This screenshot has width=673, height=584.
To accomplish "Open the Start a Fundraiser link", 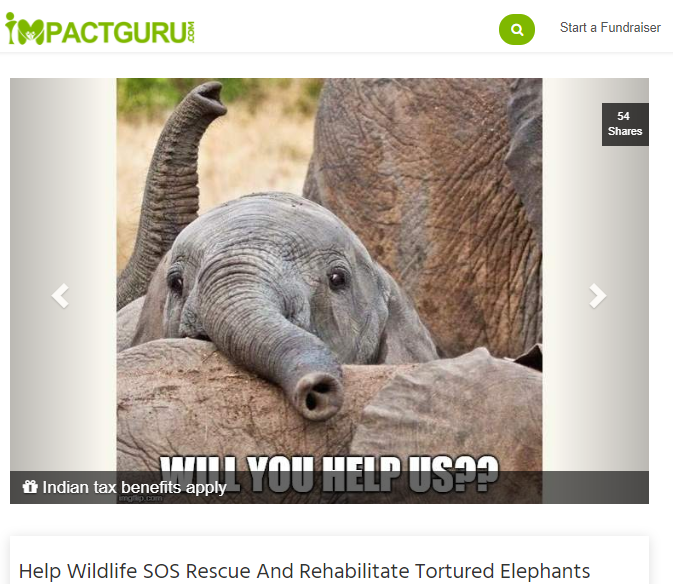I will point(610,27).
